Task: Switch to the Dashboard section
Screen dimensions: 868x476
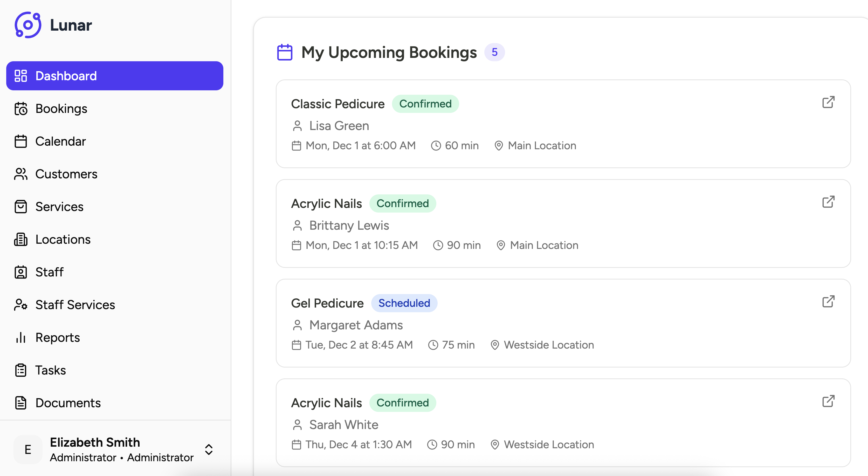Action: (66, 76)
